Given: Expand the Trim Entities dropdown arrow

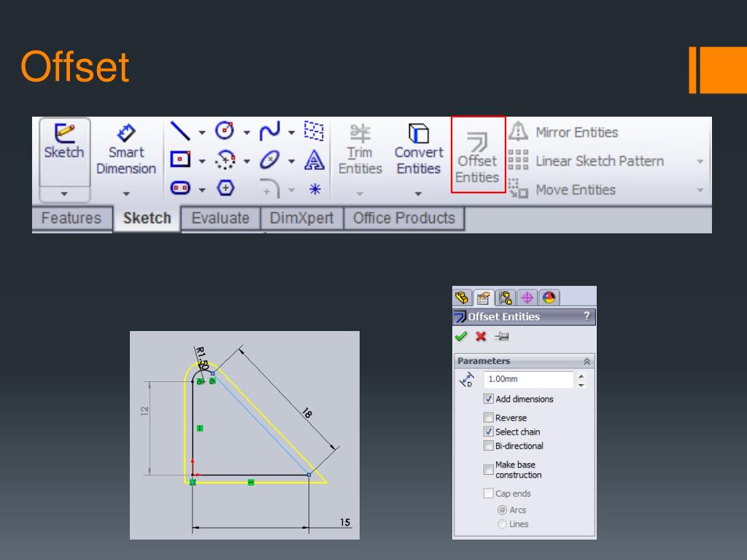Looking at the screenshot, I should pos(360,194).
